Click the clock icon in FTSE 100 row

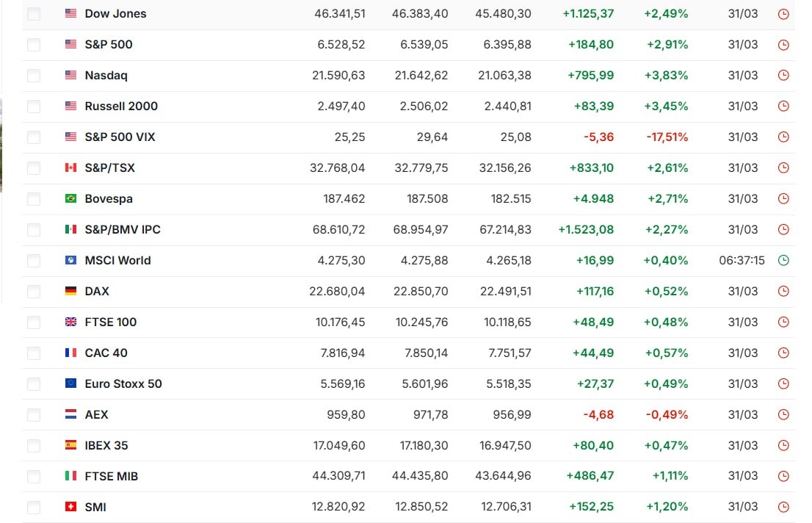click(x=783, y=322)
